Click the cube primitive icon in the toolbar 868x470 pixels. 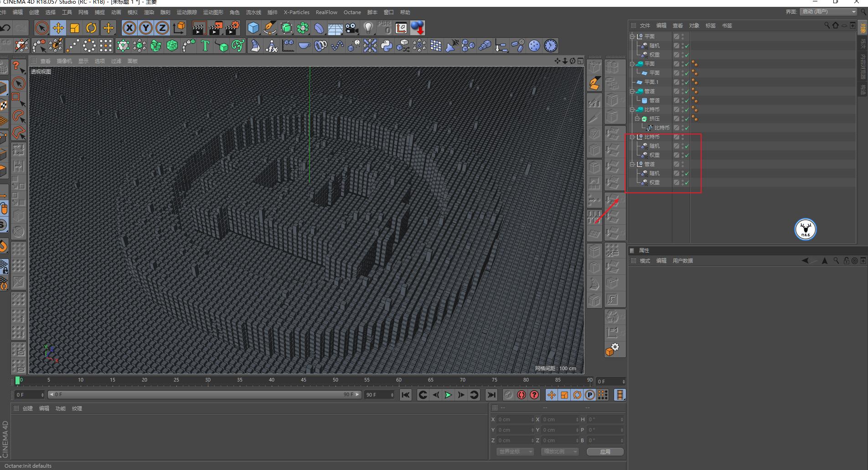252,28
